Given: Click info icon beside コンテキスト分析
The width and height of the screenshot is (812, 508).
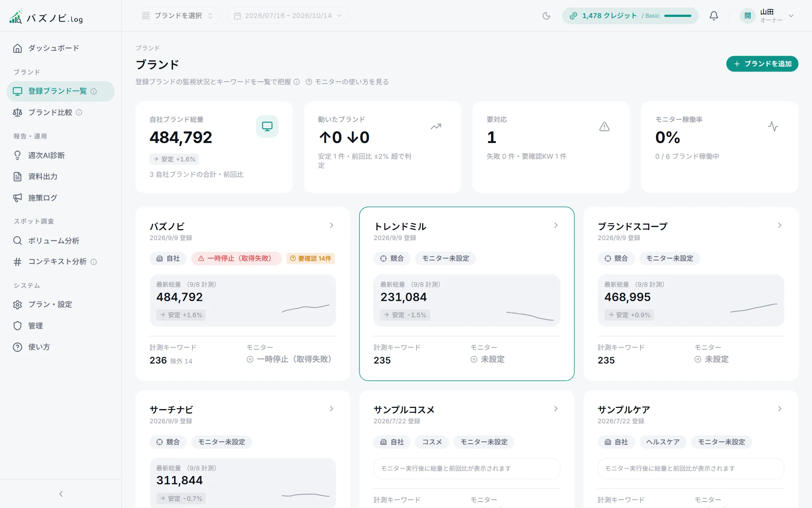Looking at the screenshot, I should (94, 262).
